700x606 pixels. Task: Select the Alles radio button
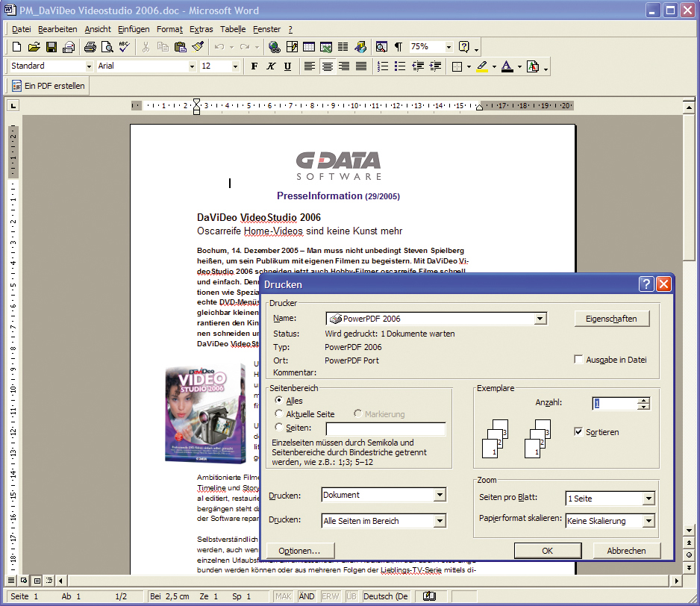279,400
